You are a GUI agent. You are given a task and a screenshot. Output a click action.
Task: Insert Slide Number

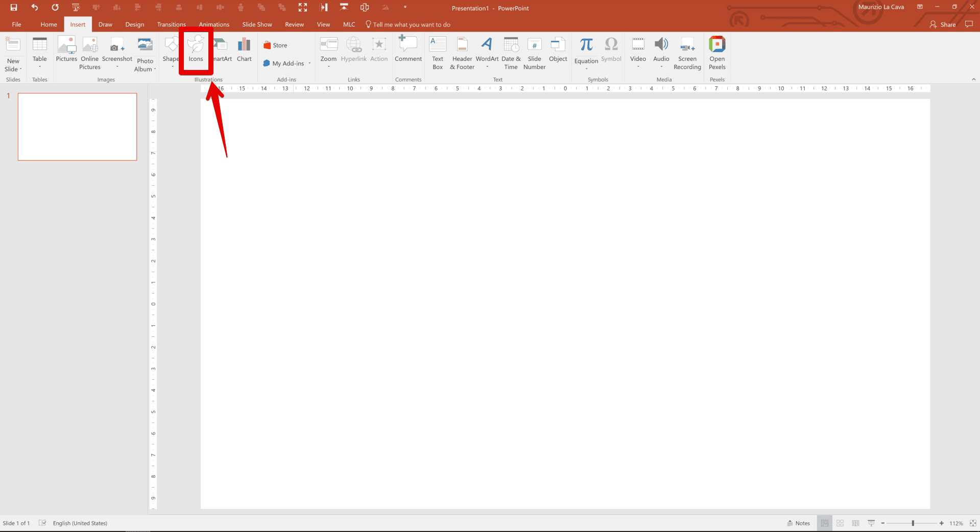534,53
